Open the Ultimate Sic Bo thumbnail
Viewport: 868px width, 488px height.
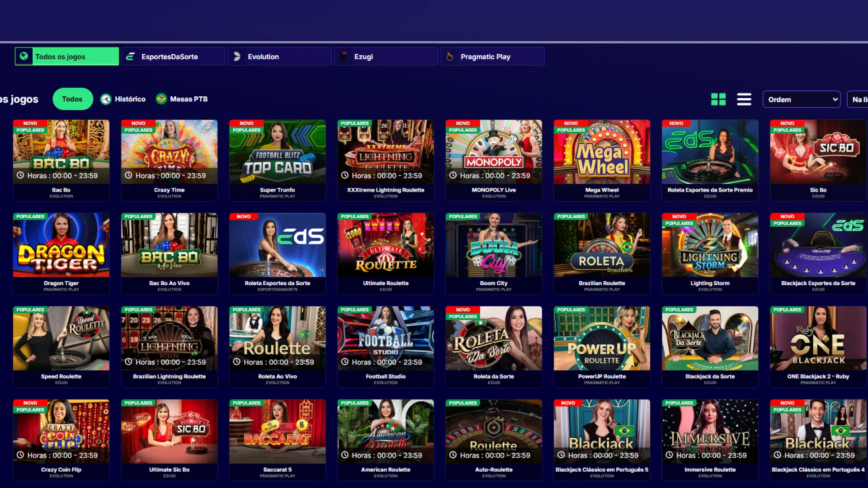(x=169, y=432)
